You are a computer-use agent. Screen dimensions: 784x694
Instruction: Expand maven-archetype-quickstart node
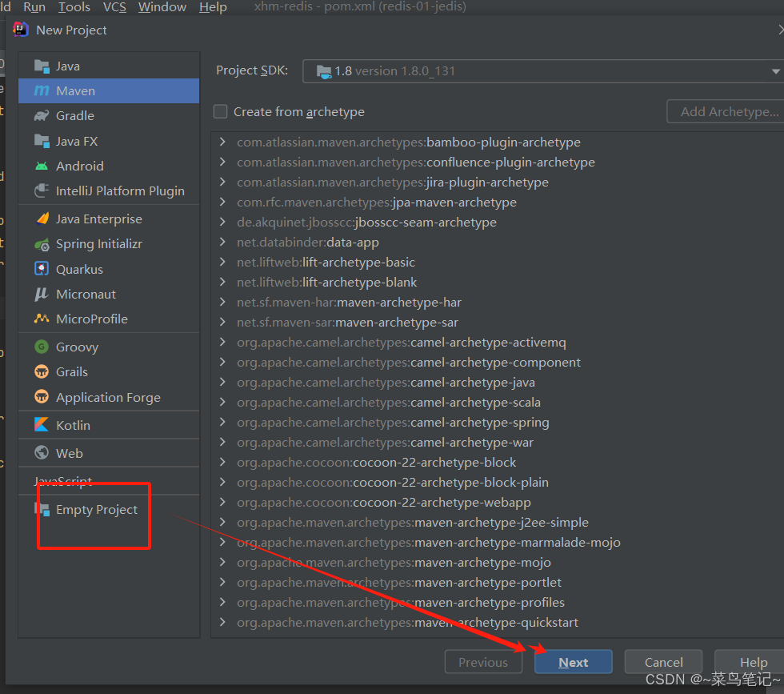click(222, 623)
